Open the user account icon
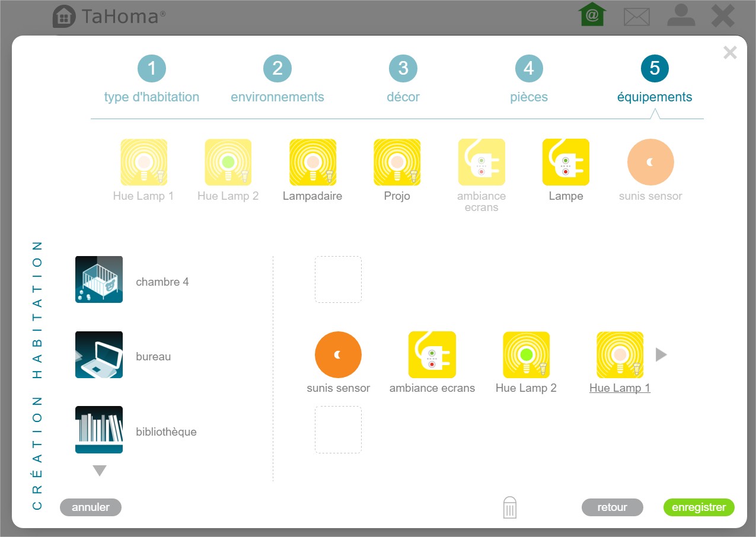 tap(681, 16)
